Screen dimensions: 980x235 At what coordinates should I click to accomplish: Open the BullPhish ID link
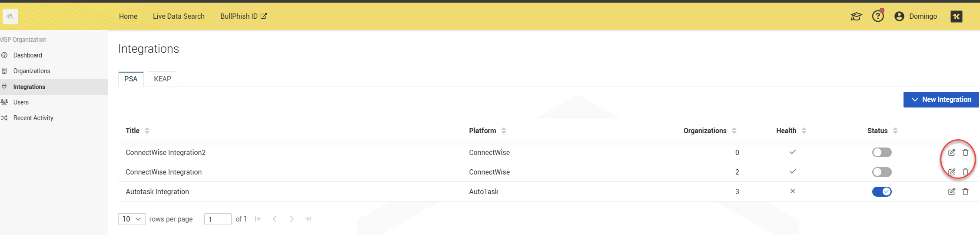coord(243,16)
